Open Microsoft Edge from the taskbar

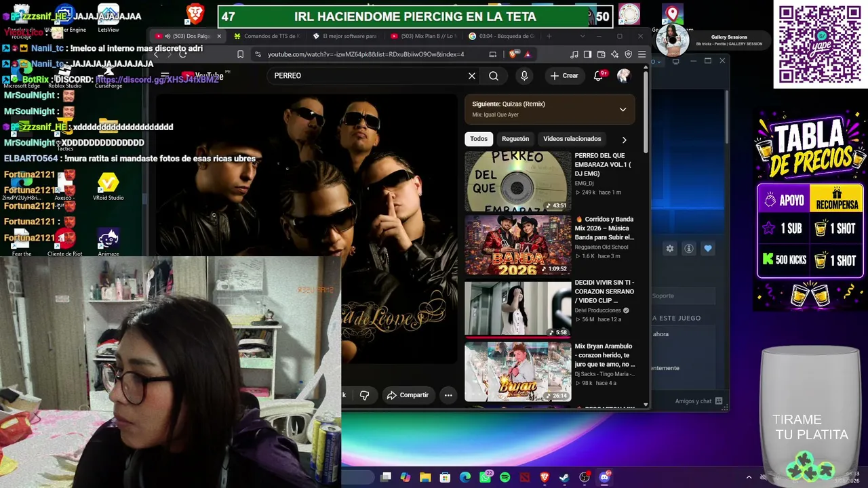(465, 477)
